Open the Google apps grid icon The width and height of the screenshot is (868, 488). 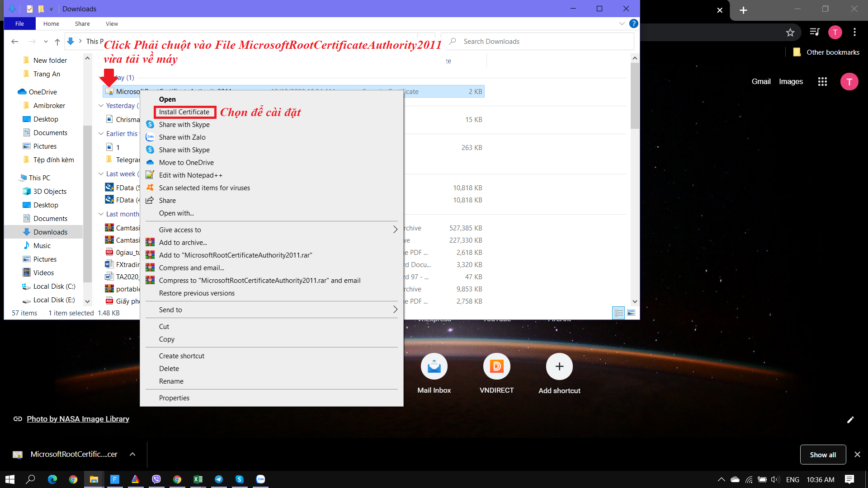coord(822,82)
